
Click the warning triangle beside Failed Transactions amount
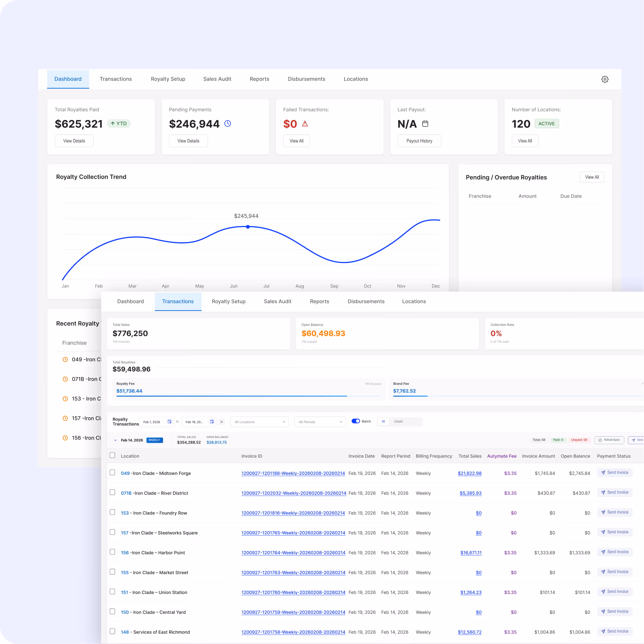(305, 124)
